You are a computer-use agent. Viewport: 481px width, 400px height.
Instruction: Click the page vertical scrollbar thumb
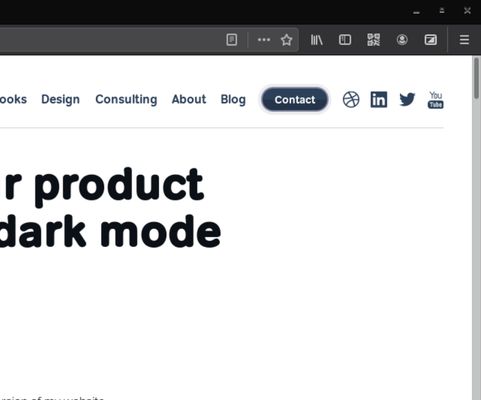tap(477, 78)
